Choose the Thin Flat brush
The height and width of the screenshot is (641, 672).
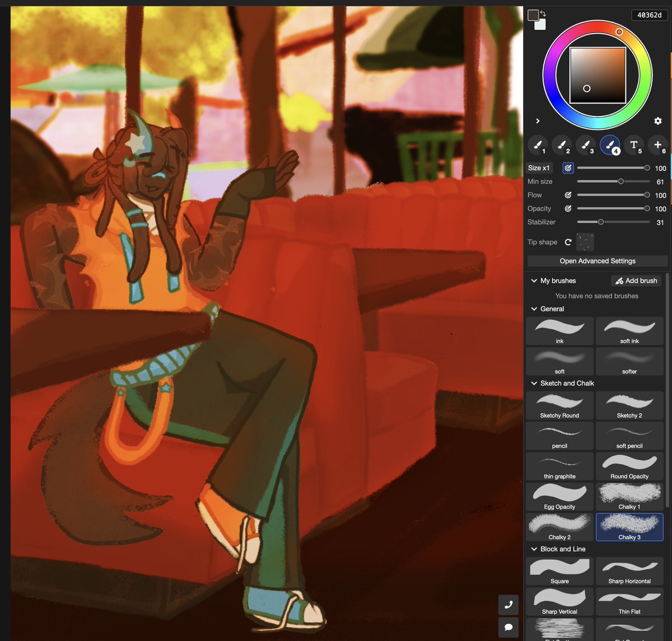coord(629,601)
